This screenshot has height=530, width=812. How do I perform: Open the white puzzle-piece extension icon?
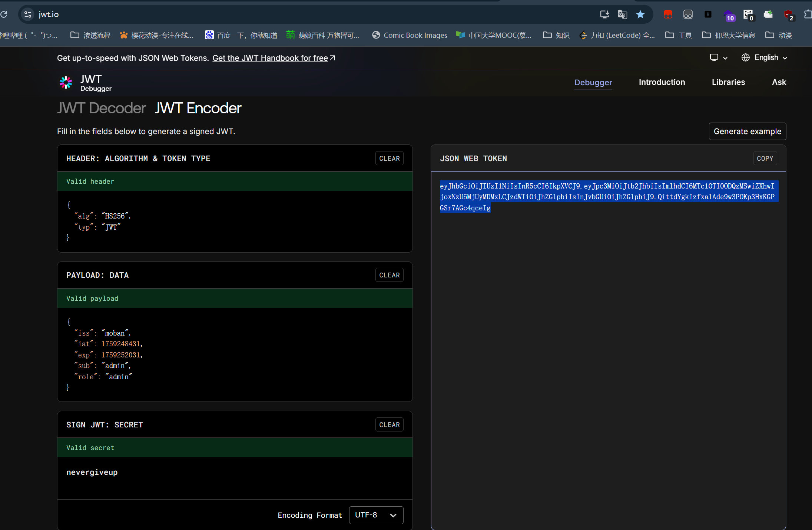coord(768,14)
